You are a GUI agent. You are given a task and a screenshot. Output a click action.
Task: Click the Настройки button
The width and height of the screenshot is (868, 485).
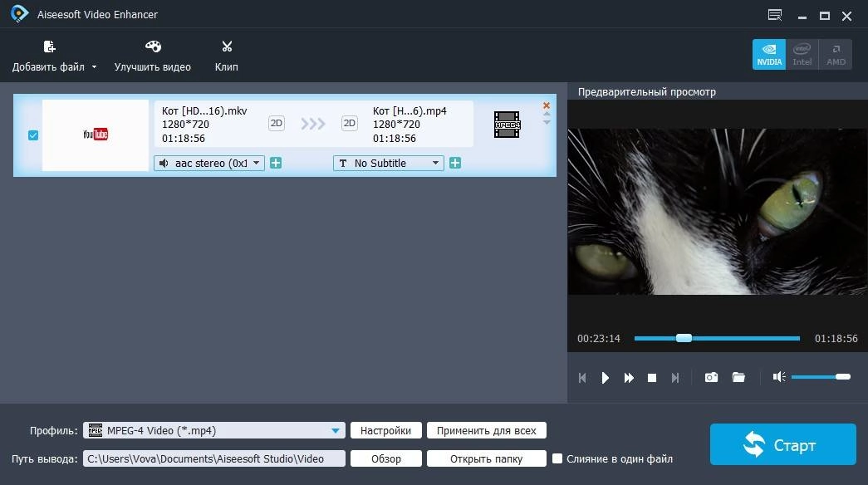386,430
